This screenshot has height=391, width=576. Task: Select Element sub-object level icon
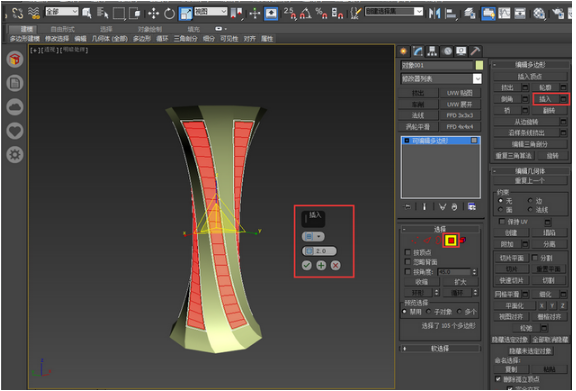[463, 240]
